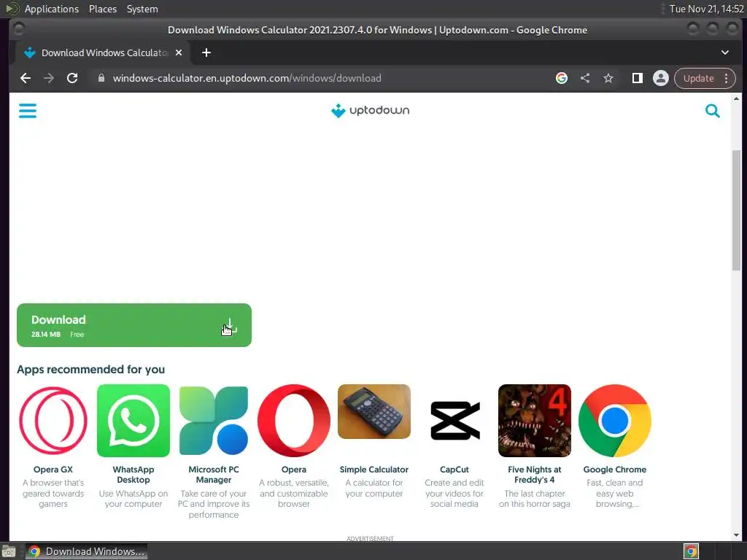Open the Places menu in the top panel
Image resolution: width=747 pixels, height=560 pixels.
pos(102,9)
